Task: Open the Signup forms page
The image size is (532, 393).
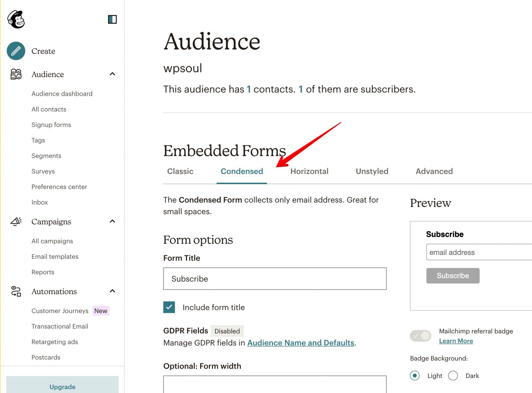Action: [x=51, y=125]
